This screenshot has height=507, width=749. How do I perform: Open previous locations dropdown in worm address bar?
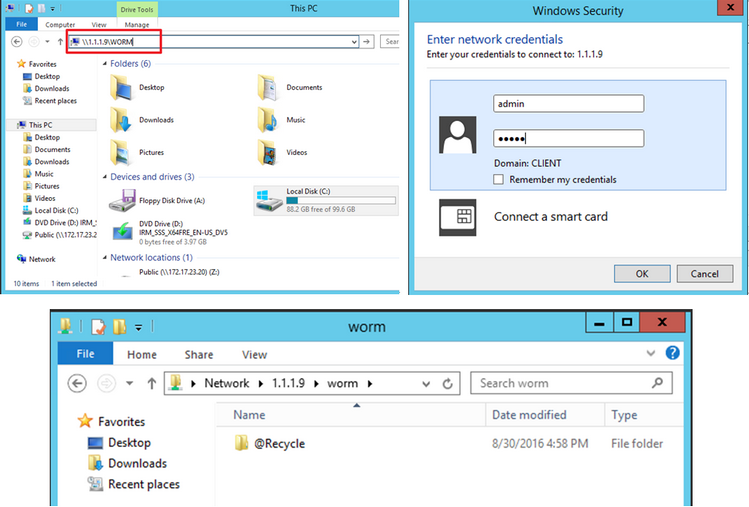coord(426,384)
